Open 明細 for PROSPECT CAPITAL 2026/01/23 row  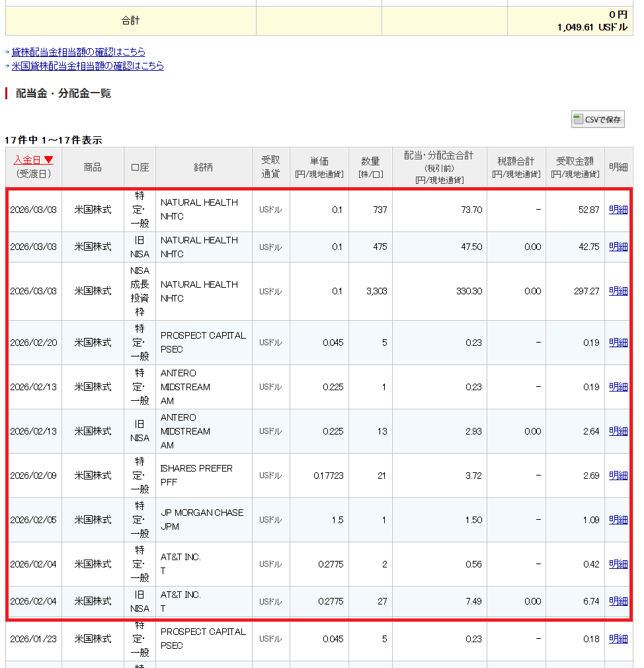pos(618,639)
